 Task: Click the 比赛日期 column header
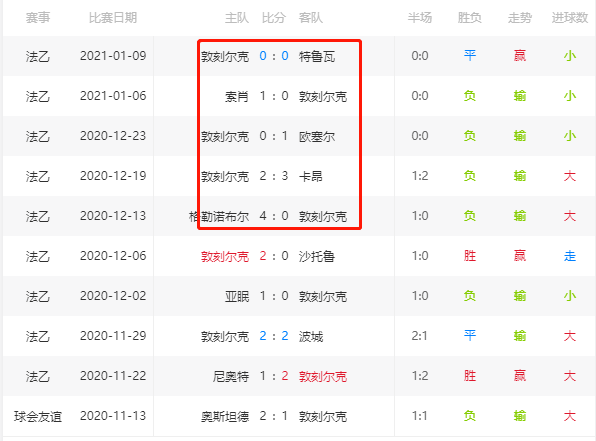[113, 18]
